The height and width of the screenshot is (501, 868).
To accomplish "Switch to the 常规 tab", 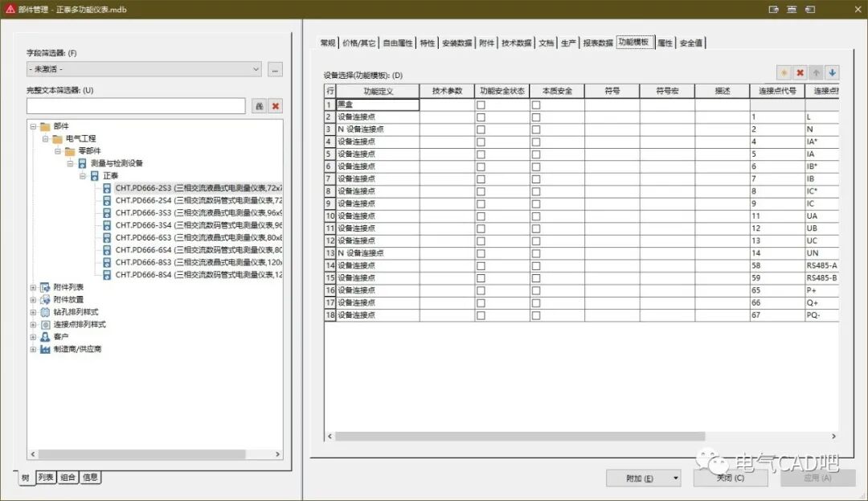I will tap(328, 43).
